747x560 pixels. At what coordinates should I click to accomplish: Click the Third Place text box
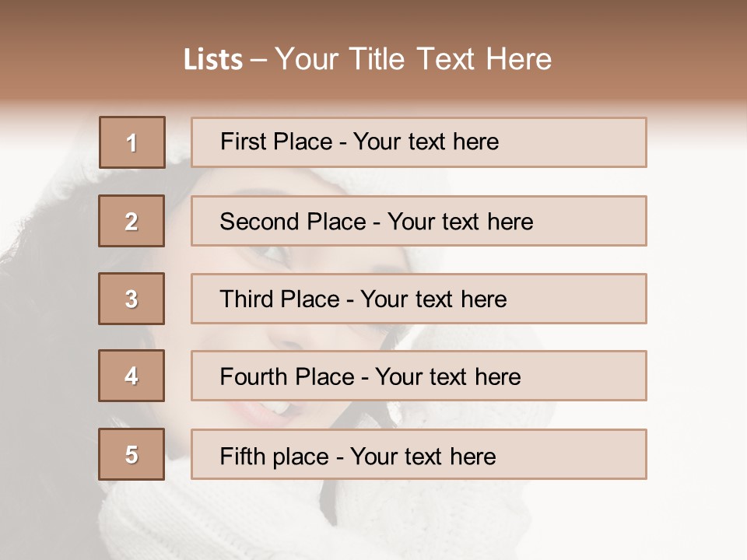(419, 299)
